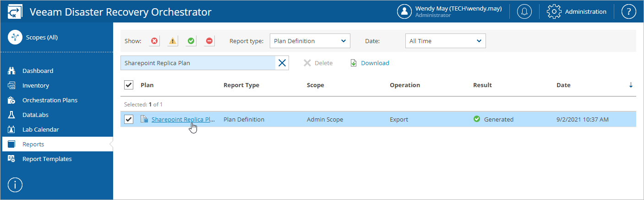The width and height of the screenshot is (644, 200).
Task: Open Lab Calendar page
Action: pos(41,129)
